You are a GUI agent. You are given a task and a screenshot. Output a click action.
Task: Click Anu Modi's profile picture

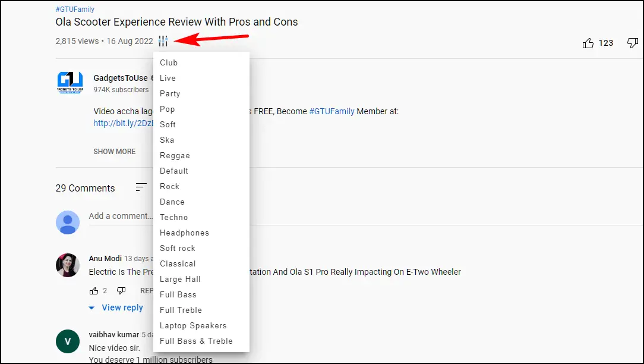click(x=67, y=266)
